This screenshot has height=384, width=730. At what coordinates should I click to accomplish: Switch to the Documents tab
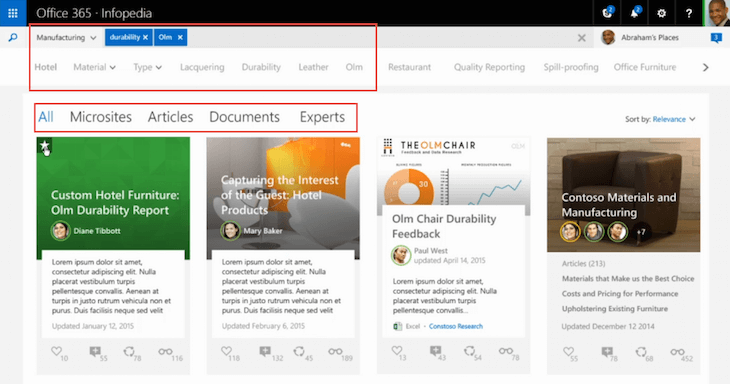(x=244, y=116)
